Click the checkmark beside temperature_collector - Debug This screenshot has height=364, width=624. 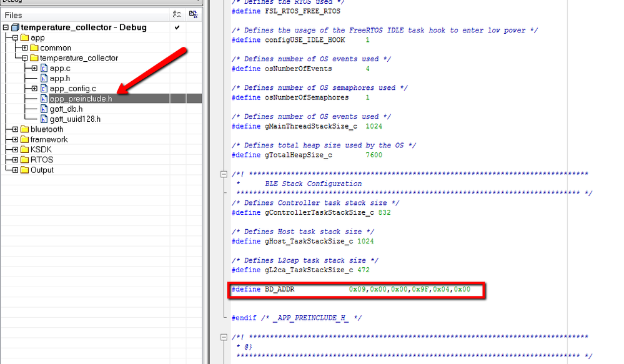coord(177,27)
